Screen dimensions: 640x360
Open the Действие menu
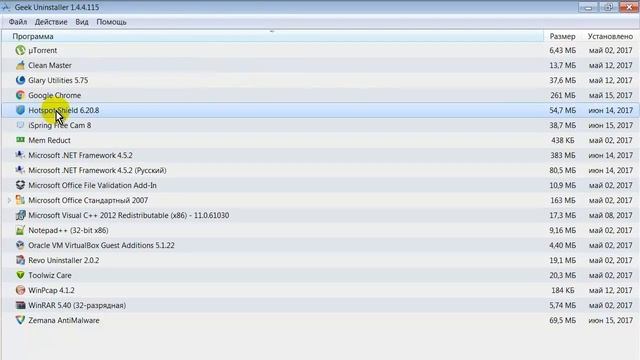tap(51, 22)
